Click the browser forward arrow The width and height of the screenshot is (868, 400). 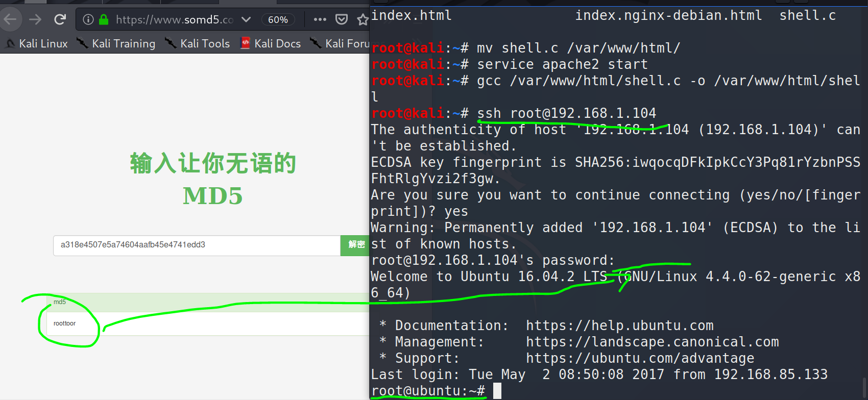(x=35, y=20)
